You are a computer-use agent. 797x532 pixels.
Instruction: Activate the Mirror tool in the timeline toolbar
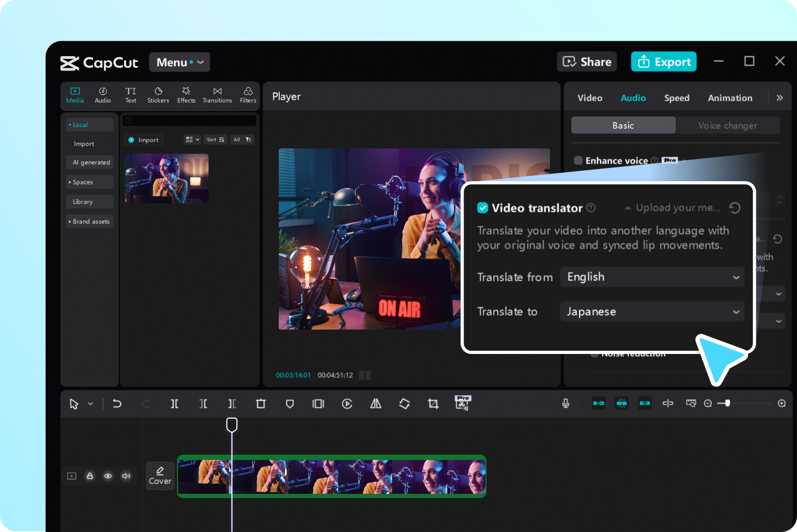click(376, 403)
